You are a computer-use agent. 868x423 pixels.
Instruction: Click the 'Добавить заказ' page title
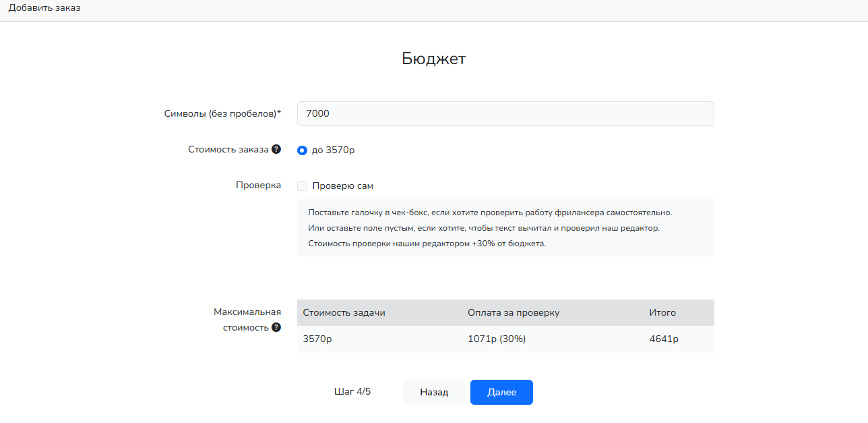click(44, 8)
